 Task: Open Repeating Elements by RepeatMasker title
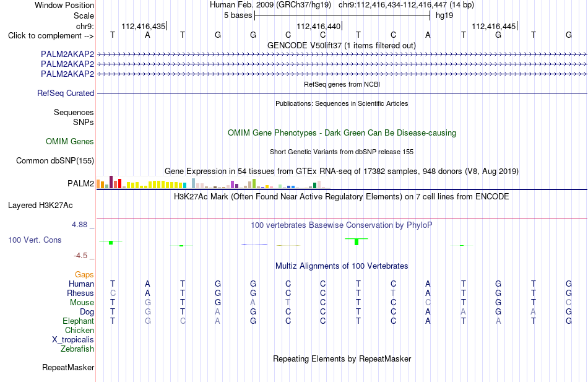(x=342, y=358)
